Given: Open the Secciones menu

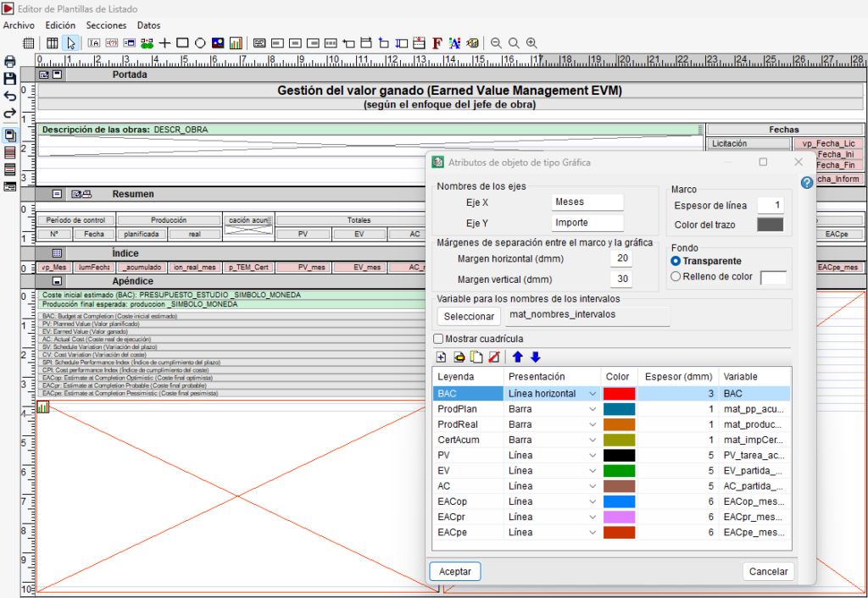Looking at the screenshot, I should click(106, 25).
